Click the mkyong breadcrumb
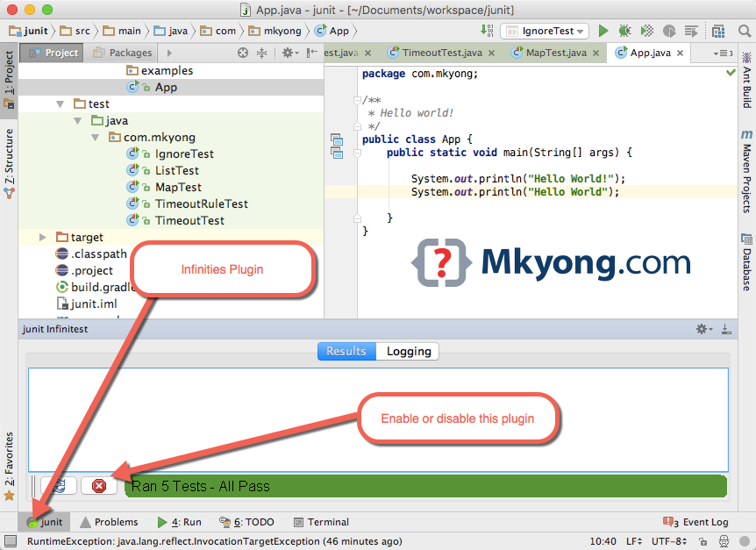756x550 pixels. tap(275, 31)
